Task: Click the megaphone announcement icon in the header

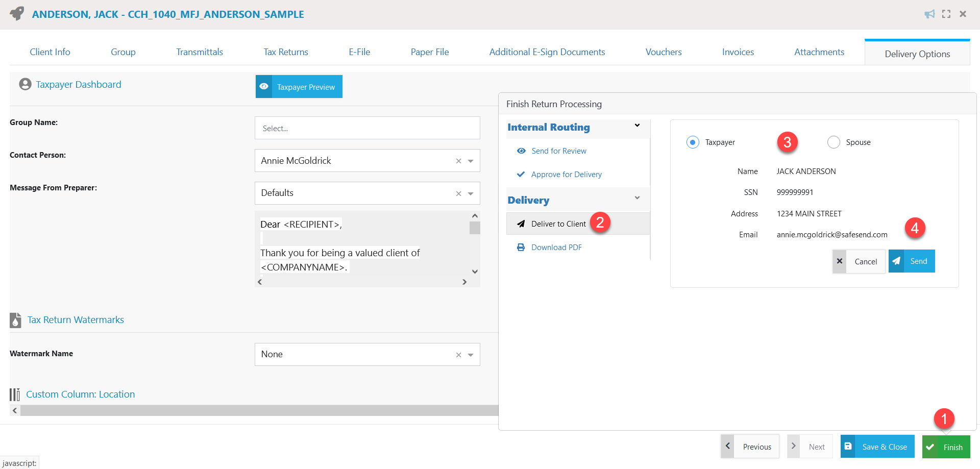Action: [930, 14]
